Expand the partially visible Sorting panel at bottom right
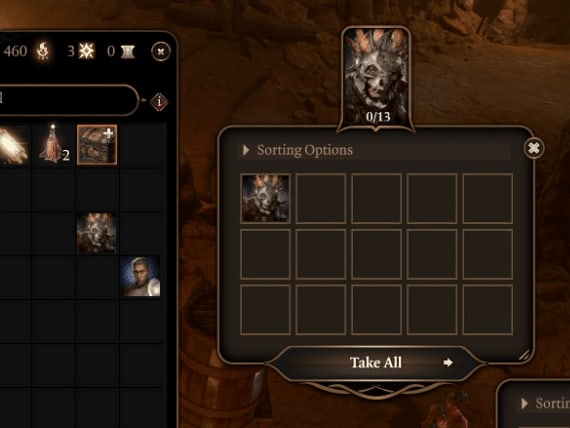This screenshot has height=428, width=570. click(545, 403)
